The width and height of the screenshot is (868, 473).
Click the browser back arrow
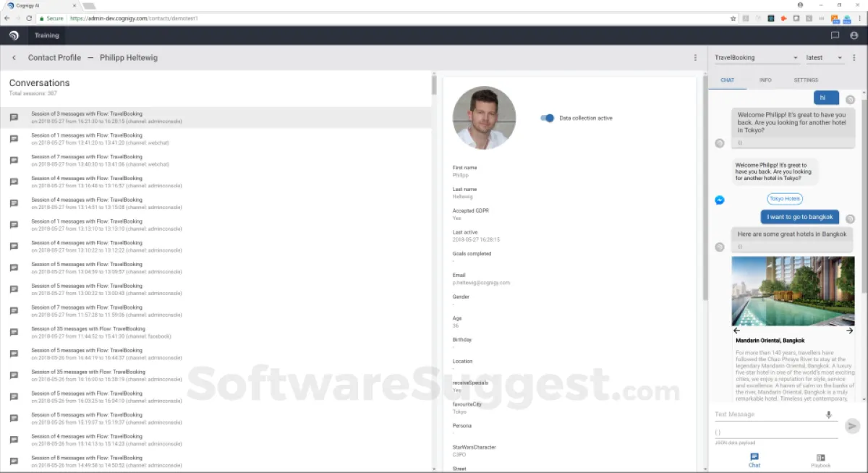7,18
